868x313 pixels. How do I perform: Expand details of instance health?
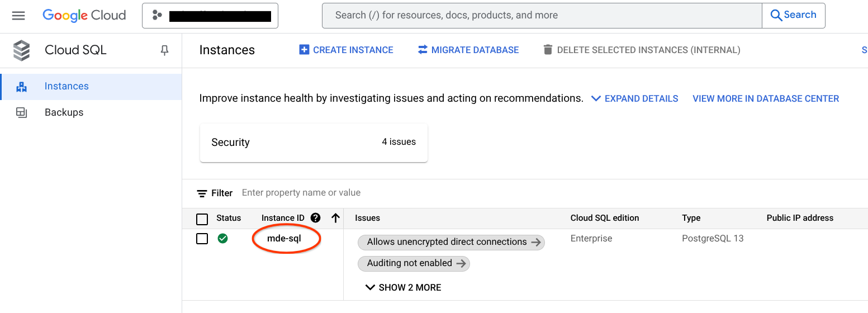(635, 98)
